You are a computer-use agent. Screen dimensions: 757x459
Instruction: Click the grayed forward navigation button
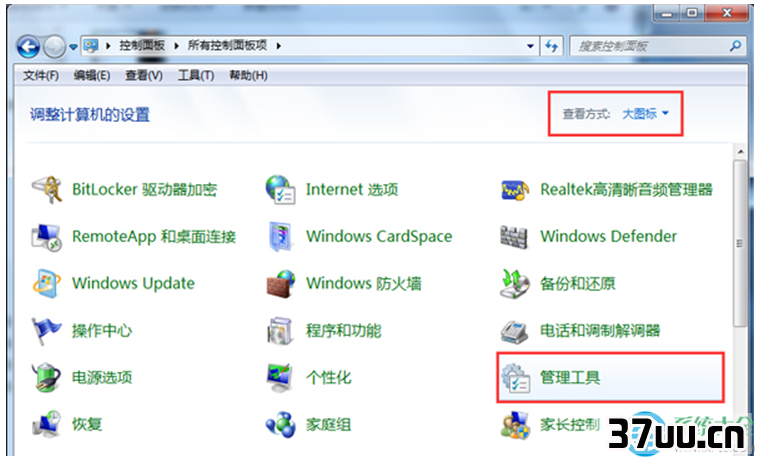[54, 47]
